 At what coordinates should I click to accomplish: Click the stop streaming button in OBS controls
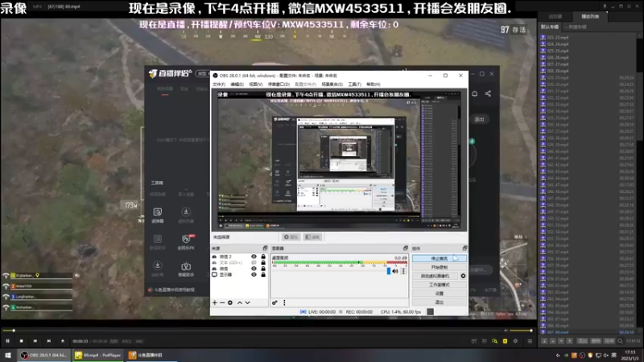pos(439,258)
